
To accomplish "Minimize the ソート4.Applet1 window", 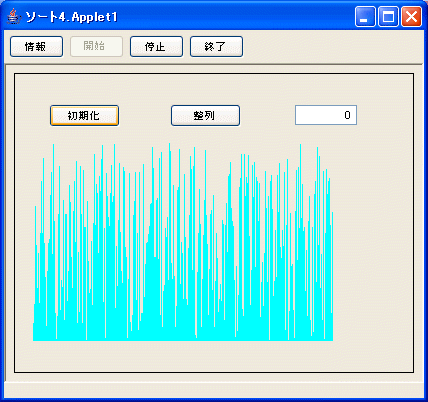I will 365,17.
